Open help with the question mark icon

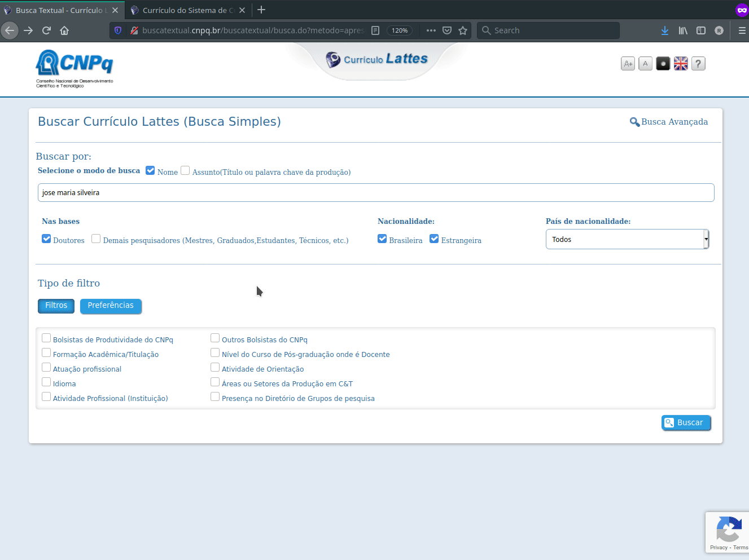(x=698, y=64)
